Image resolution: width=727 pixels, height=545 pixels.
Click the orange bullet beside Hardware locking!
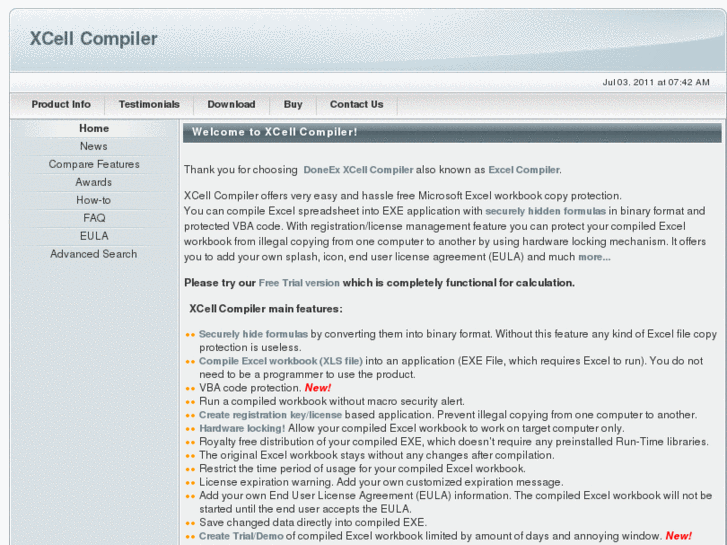click(x=190, y=429)
